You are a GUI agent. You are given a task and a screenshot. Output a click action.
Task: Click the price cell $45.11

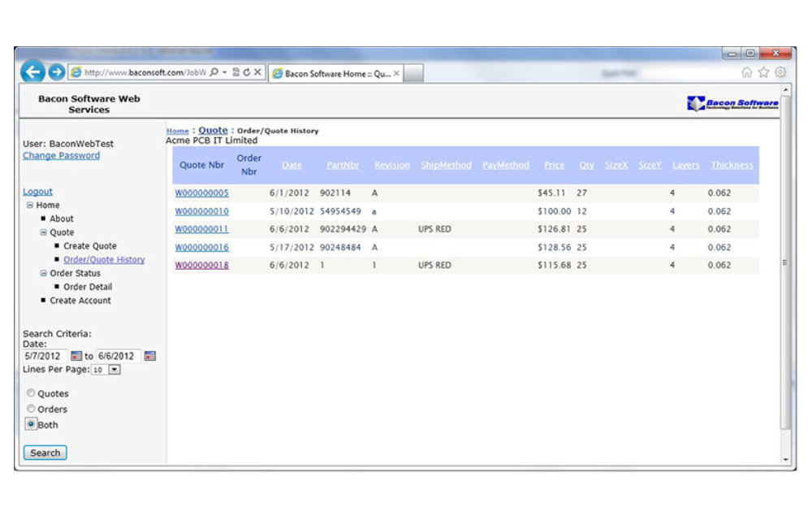551,193
